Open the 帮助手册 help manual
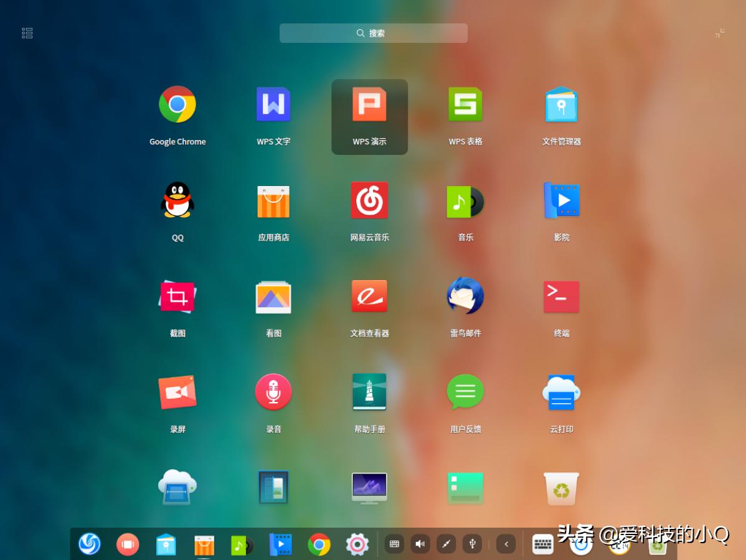The height and width of the screenshot is (560, 746). tap(369, 392)
